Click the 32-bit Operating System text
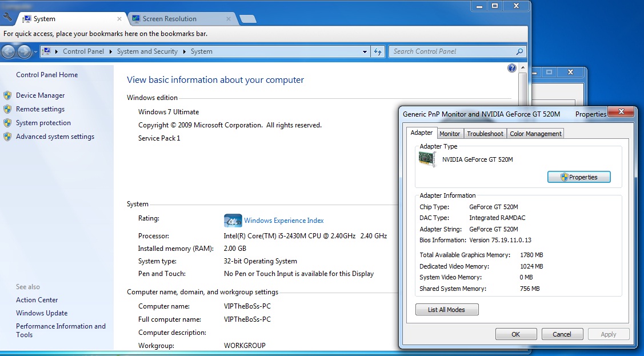This screenshot has width=644, height=356. click(261, 261)
